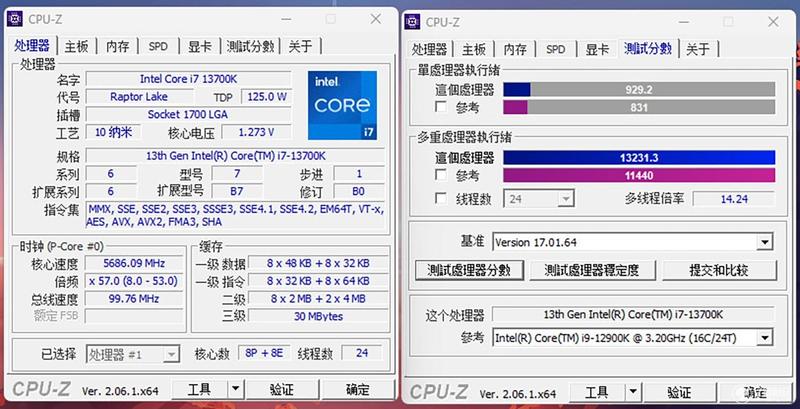Open 内存 tab in right window
The height and width of the screenshot is (409, 800).
point(515,49)
